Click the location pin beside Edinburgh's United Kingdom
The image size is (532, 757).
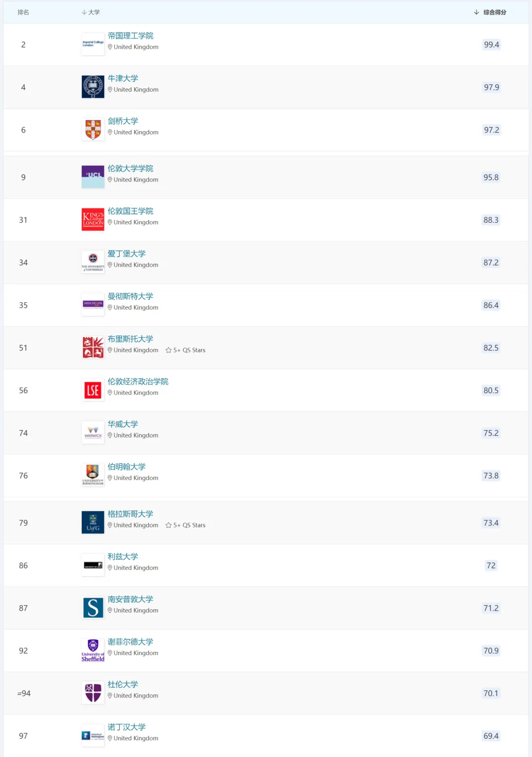(x=109, y=265)
